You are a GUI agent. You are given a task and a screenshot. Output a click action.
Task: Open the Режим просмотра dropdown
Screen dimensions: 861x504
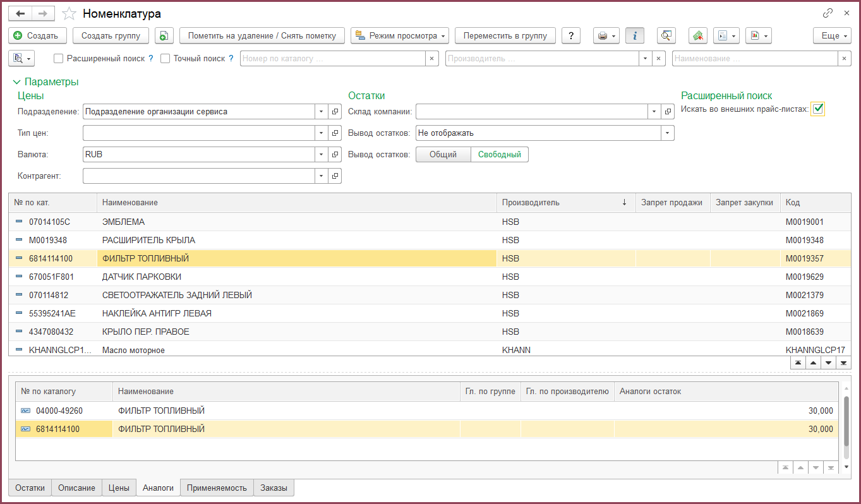tap(400, 36)
